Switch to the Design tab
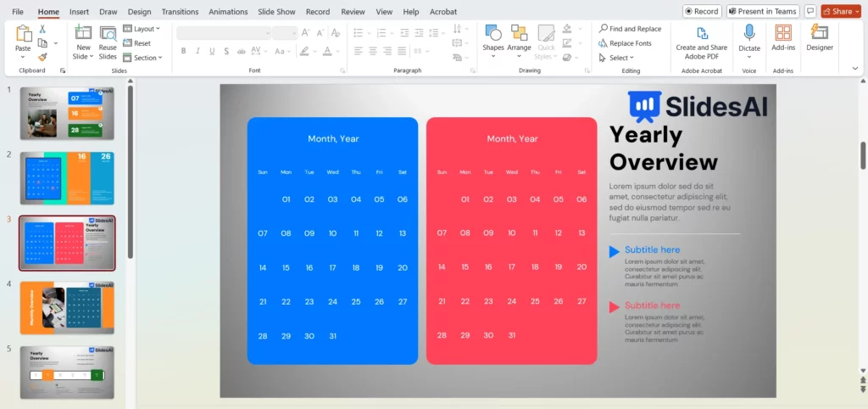868x409 pixels. 140,12
